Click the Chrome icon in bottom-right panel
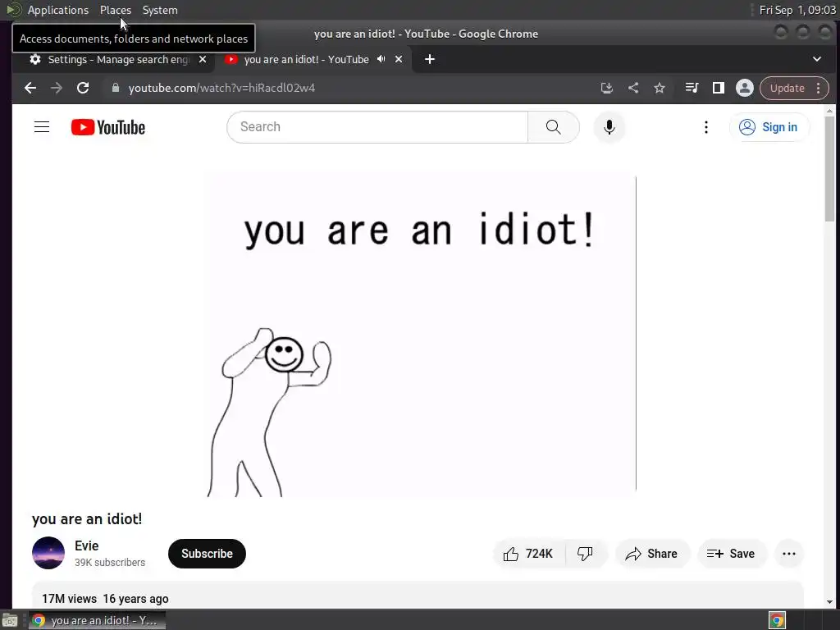Screen dimensions: 840x630 pos(777,620)
